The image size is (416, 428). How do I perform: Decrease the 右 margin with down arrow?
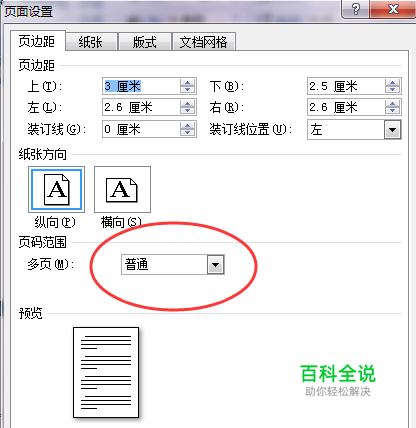(392, 111)
